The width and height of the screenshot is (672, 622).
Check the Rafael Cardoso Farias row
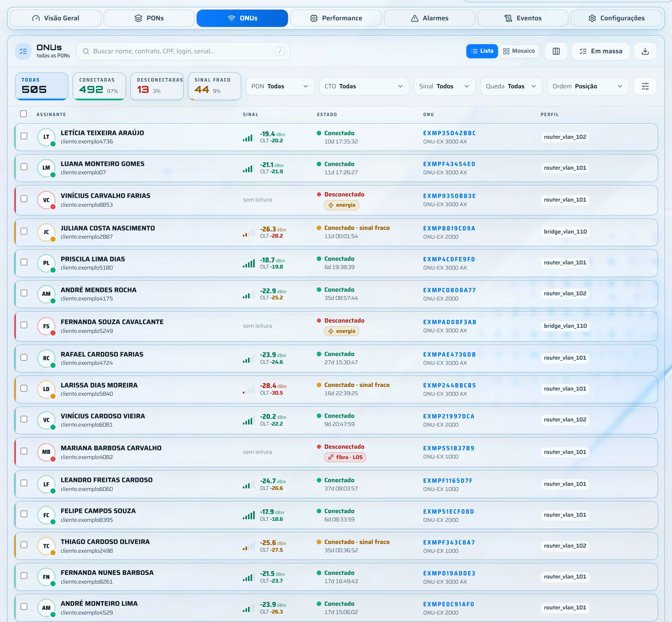tap(24, 357)
